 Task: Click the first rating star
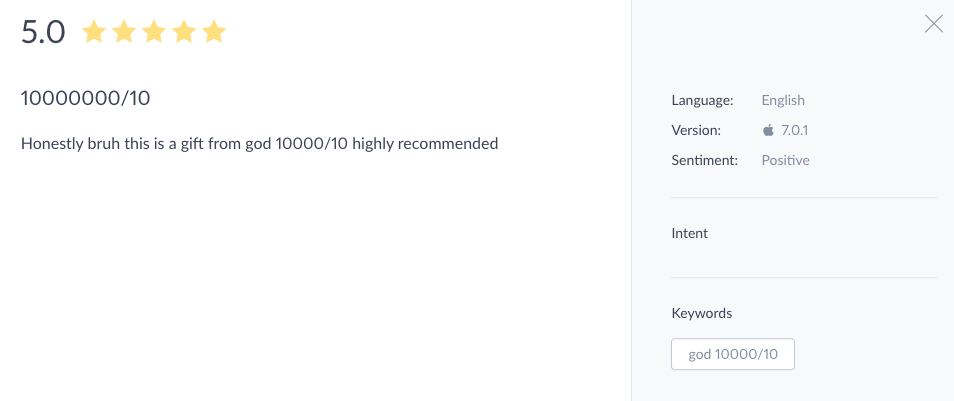94,32
